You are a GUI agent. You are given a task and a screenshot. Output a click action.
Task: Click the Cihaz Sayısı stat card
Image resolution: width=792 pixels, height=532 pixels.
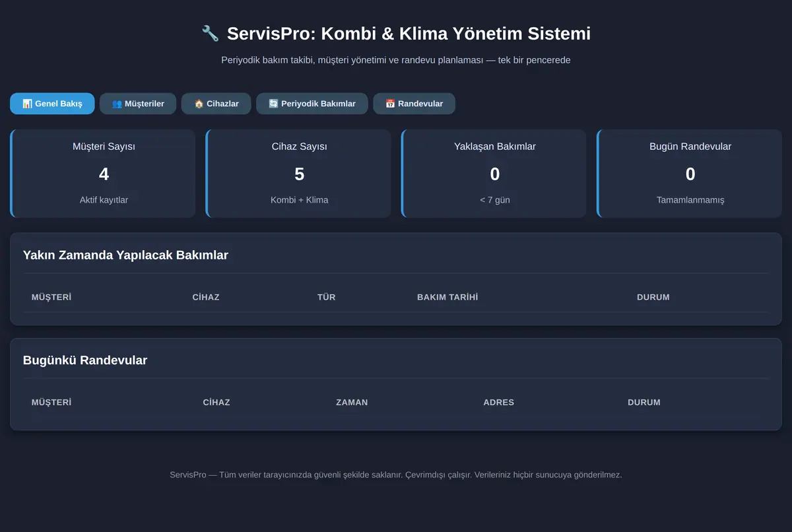click(x=298, y=174)
